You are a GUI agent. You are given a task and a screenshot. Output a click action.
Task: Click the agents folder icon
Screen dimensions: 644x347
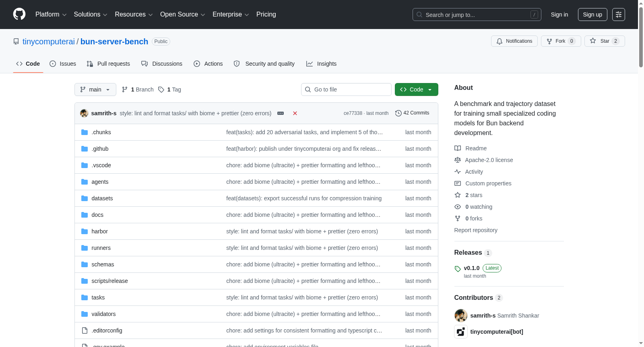[85, 182]
